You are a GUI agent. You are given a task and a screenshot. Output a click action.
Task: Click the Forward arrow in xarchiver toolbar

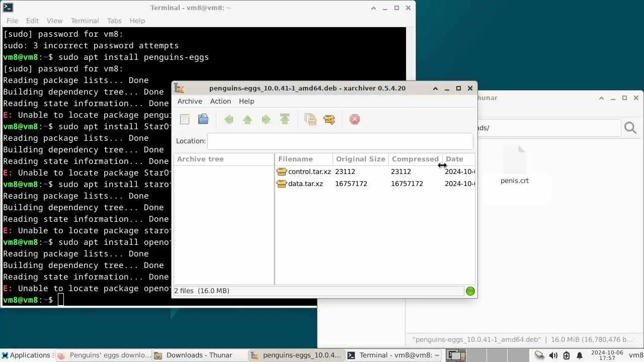click(266, 120)
